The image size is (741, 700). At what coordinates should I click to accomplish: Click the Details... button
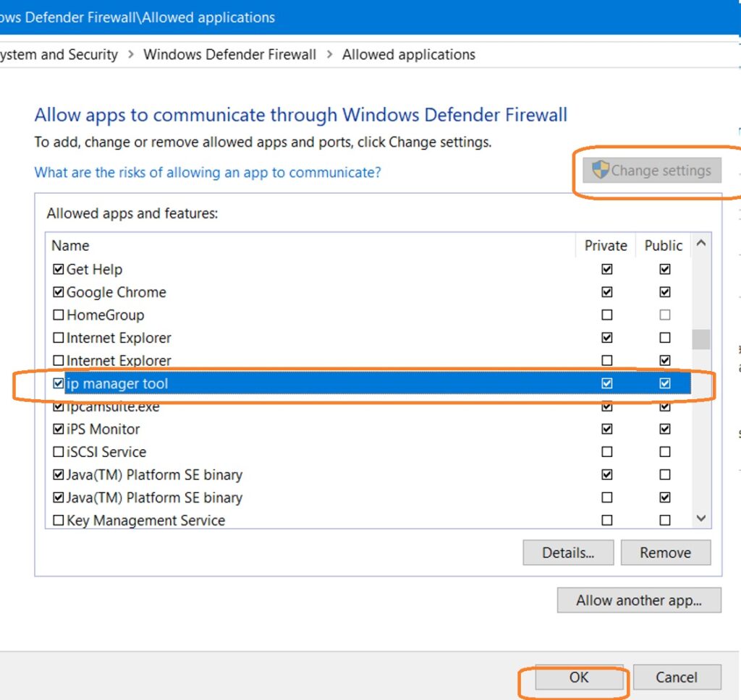(x=568, y=552)
